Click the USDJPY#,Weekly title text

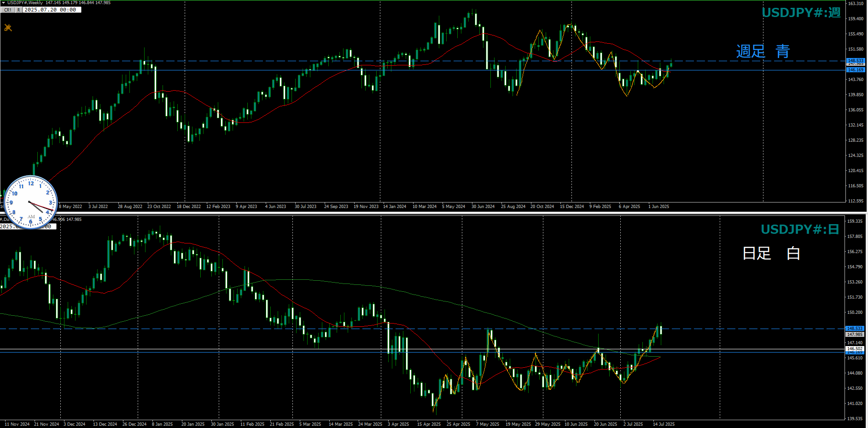[25, 3]
